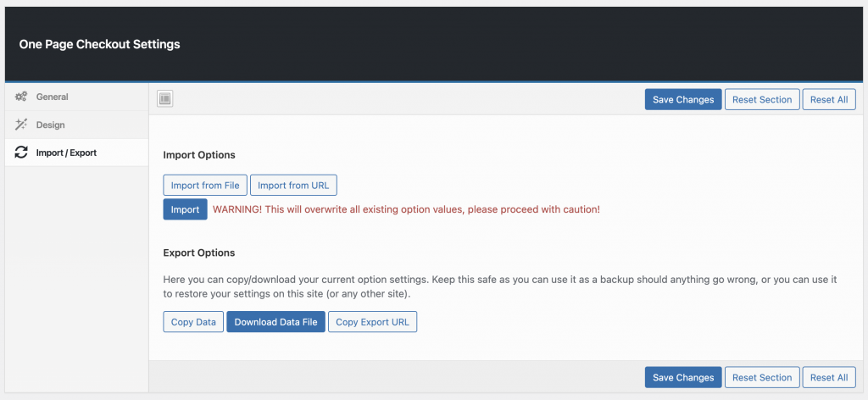Click the One Page Checkout Settings title
Viewport: 868px width, 400px height.
pyautogui.click(x=100, y=44)
